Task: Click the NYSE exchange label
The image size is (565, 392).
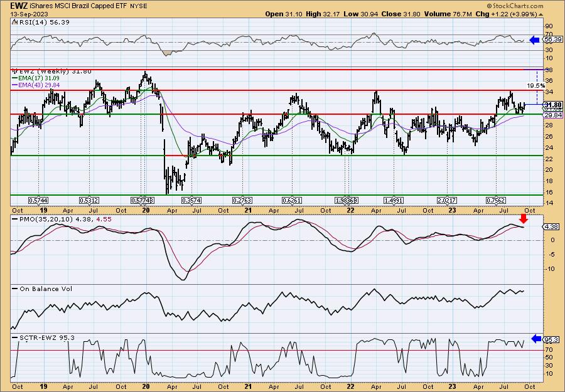Action: coord(138,6)
